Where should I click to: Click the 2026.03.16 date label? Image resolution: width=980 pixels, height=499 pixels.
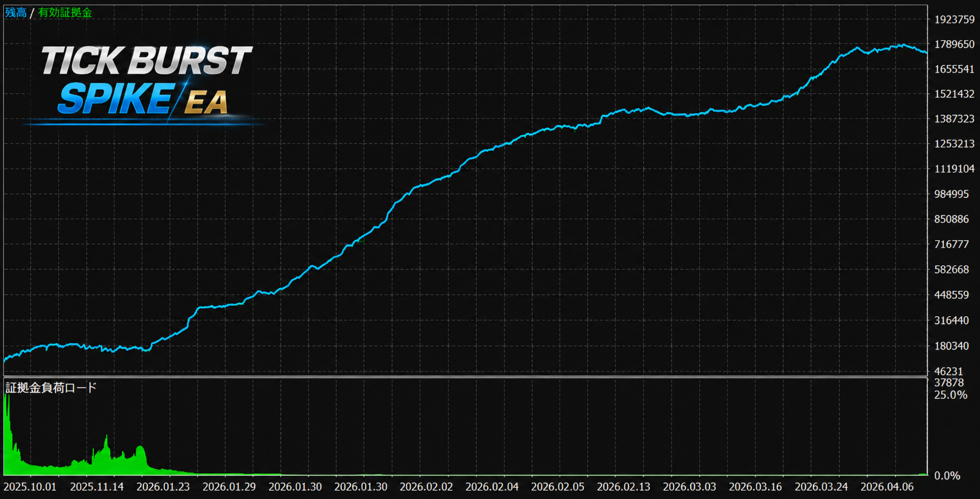coord(755,487)
